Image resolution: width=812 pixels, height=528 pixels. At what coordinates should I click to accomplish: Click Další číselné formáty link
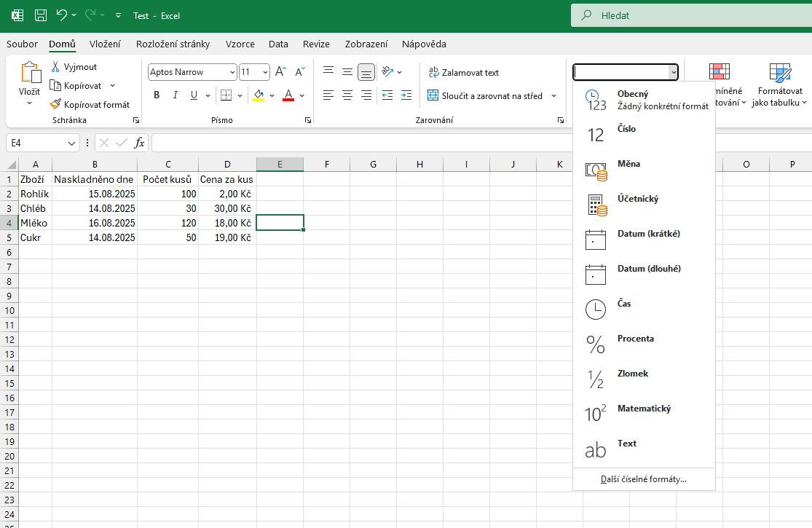coord(644,479)
